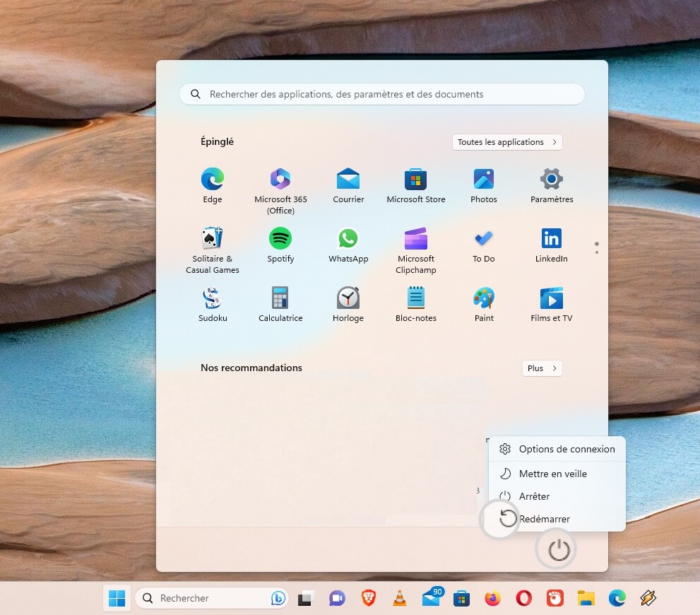Launch Microsoft 365 (Office)

(x=280, y=191)
